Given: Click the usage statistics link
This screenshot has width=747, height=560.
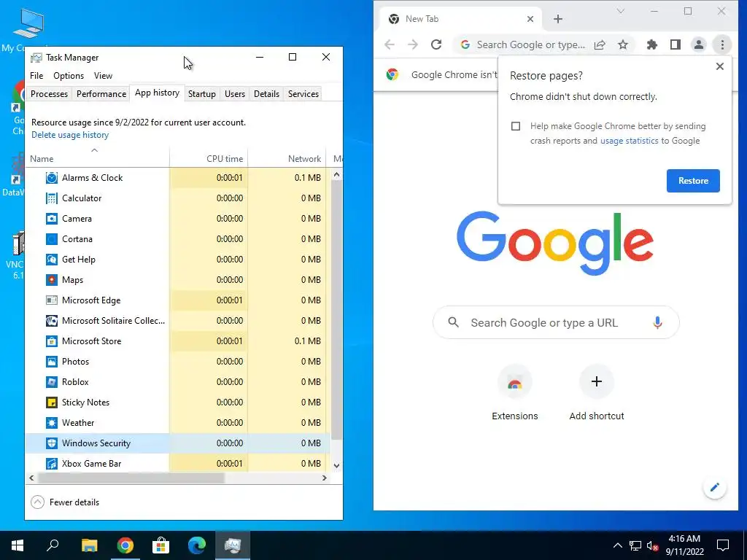Looking at the screenshot, I should (x=629, y=141).
